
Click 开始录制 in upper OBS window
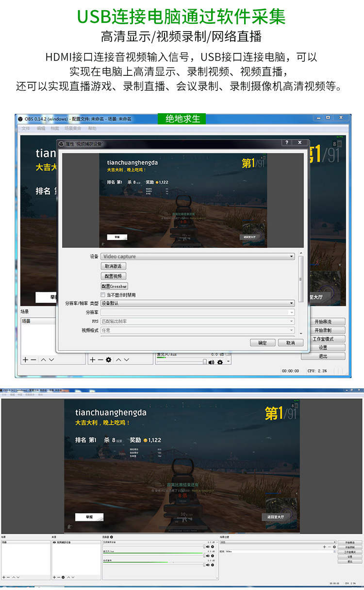pos(323,330)
